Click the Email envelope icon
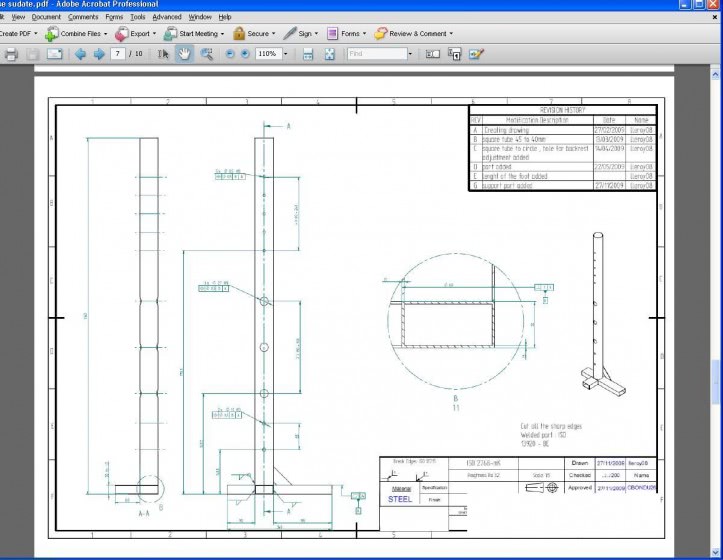Screen dimensions: 723x560 pos(55,54)
